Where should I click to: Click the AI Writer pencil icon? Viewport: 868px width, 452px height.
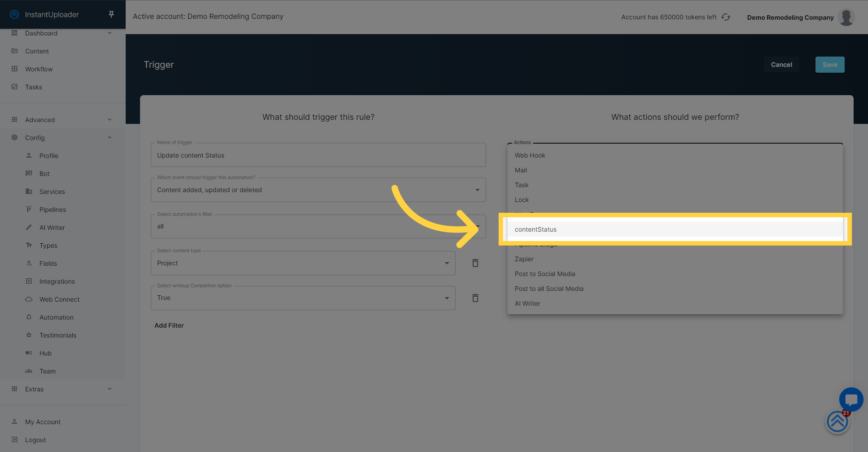point(29,227)
